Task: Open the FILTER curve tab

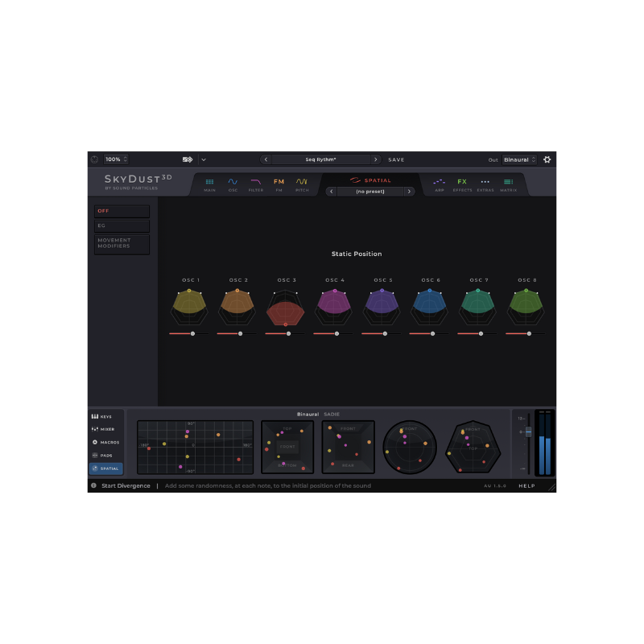Action: click(256, 185)
